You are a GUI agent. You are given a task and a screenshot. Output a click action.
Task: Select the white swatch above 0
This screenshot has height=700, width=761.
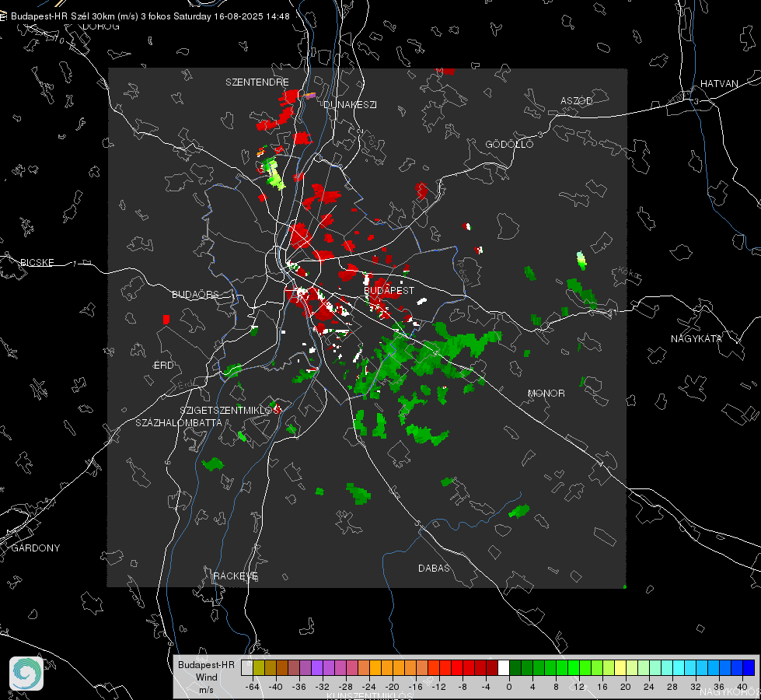point(504,667)
